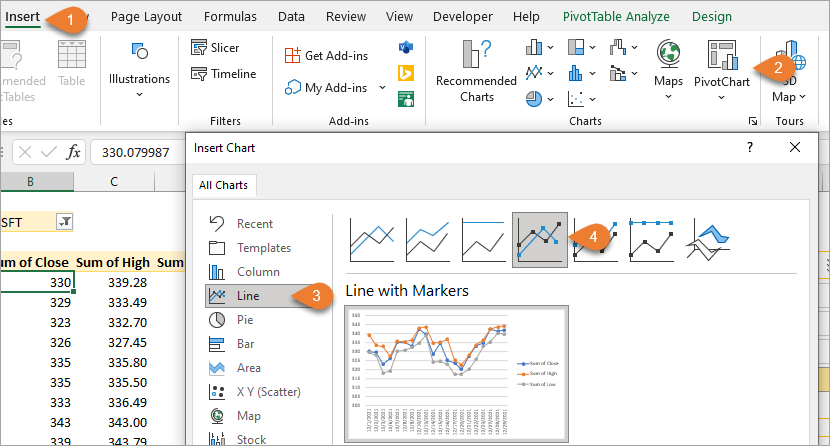Select the Line with Markers subtype
This screenshot has height=446, width=830.
[x=540, y=240]
